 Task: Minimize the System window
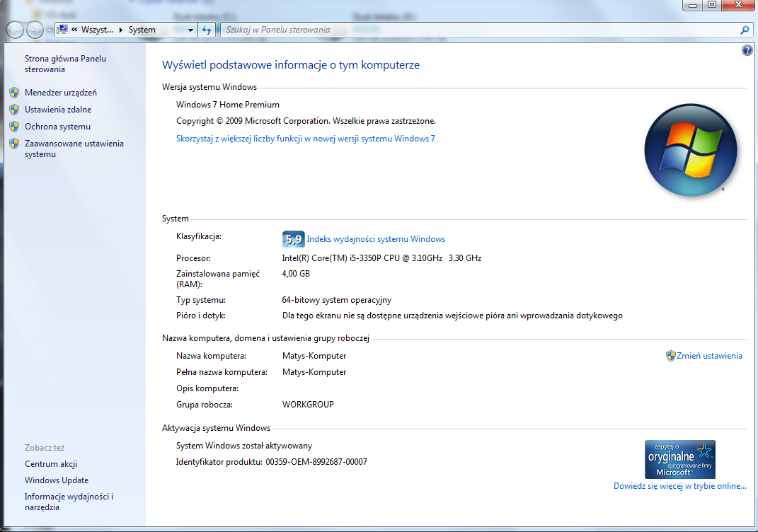click(x=693, y=5)
